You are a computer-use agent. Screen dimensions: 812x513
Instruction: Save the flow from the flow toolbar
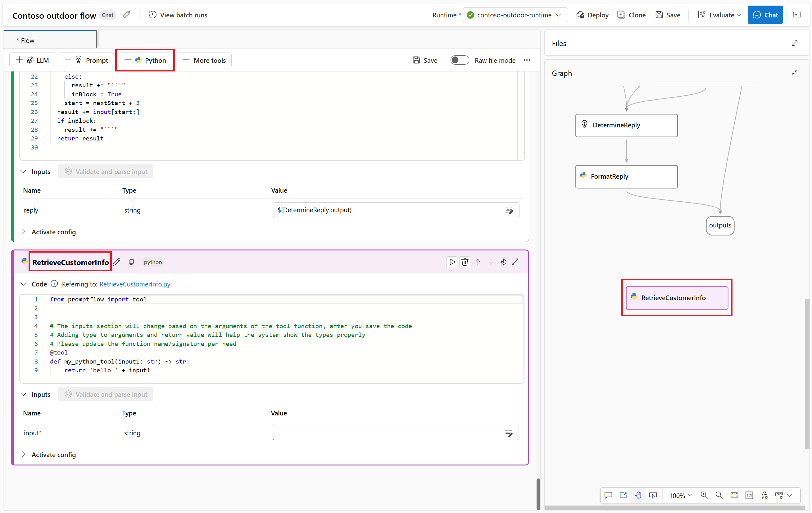[x=425, y=60]
